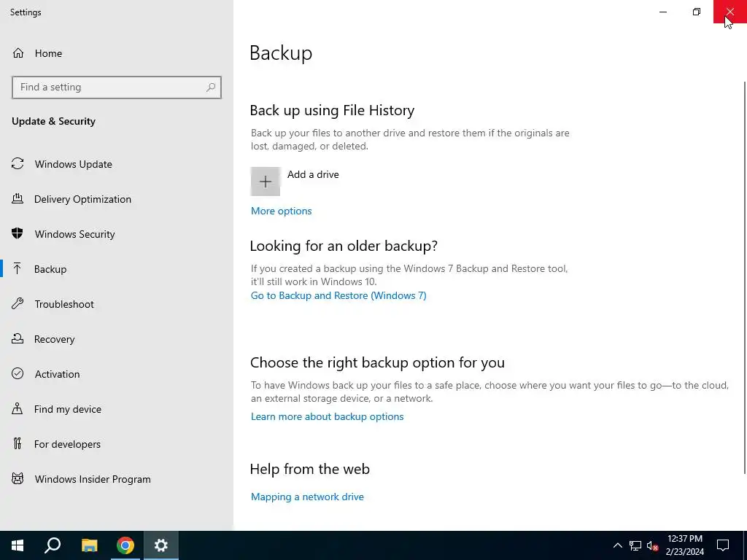The image size is (747, 560).
Task: Click the Backup arrow icon in sidebar
Action: coord(18,269)
